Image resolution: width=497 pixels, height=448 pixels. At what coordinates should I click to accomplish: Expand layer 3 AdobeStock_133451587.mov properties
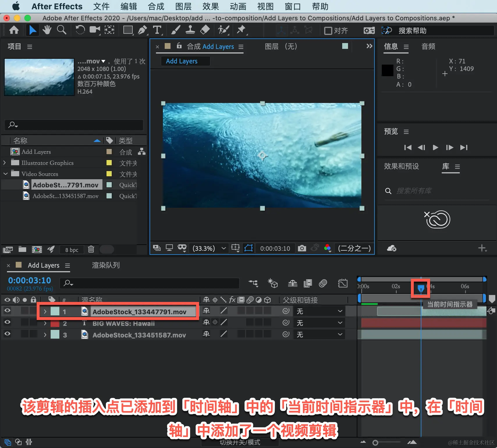point(45,335)
